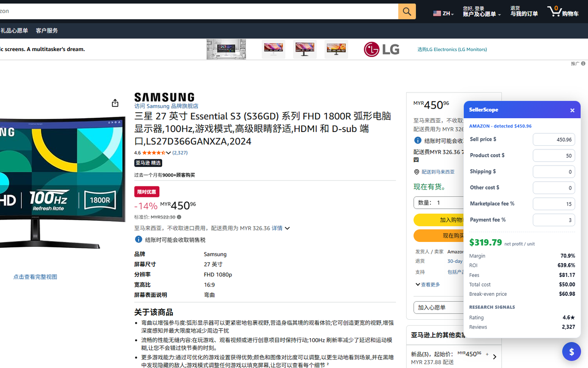
Task: Open other sellers offers chevron arrow
Action: [494, 356]
